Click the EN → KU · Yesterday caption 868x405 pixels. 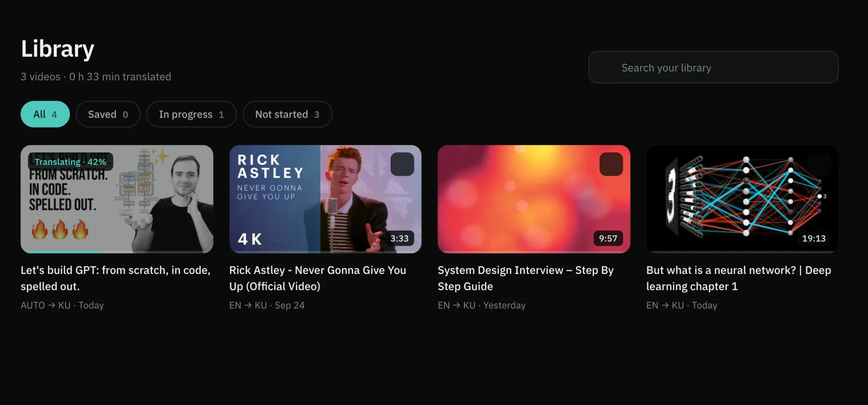click(x=482, y=305)
